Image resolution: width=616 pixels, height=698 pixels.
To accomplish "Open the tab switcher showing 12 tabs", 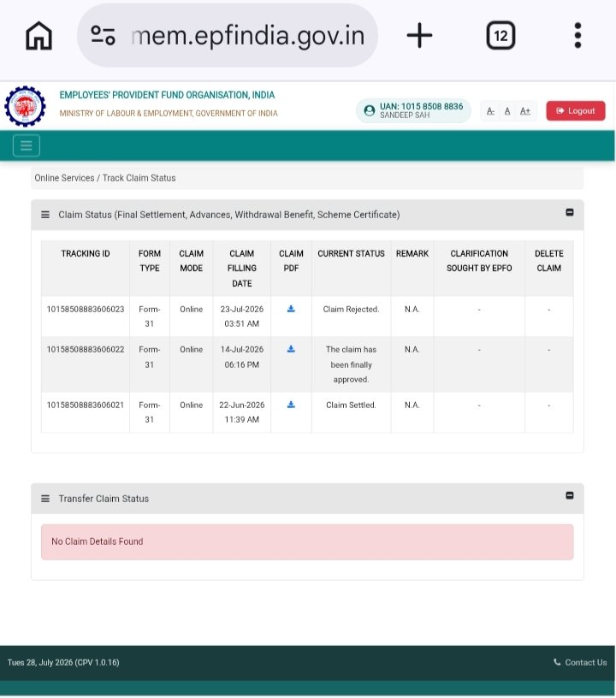I will [500, 35].
